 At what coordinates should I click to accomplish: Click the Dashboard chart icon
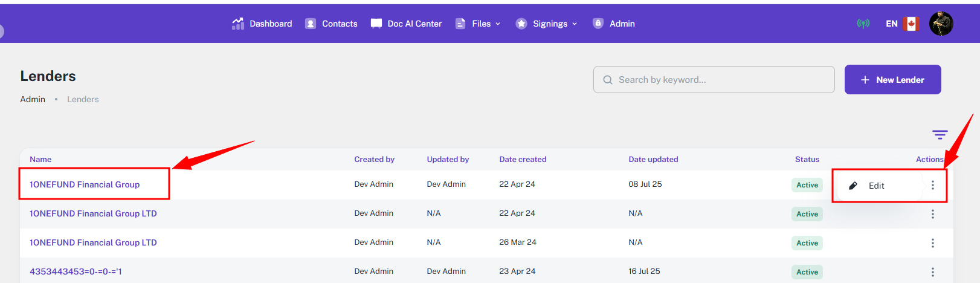(237, 24)
